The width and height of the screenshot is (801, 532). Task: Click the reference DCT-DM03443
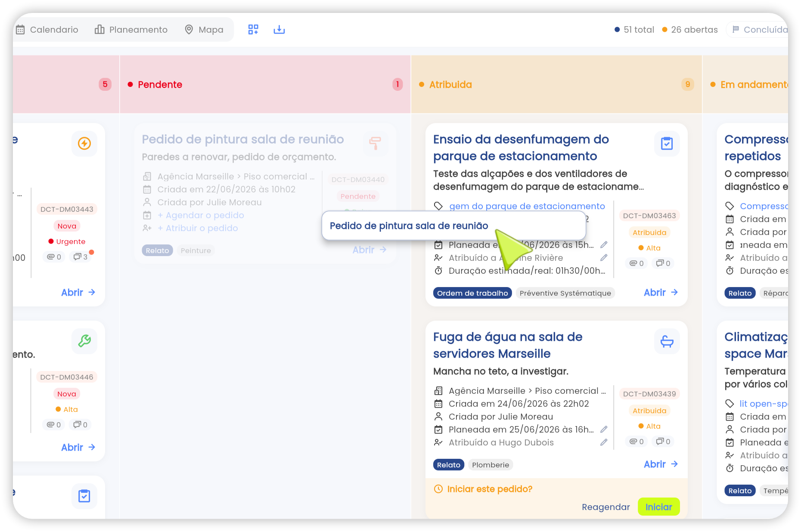click(67, 209)
